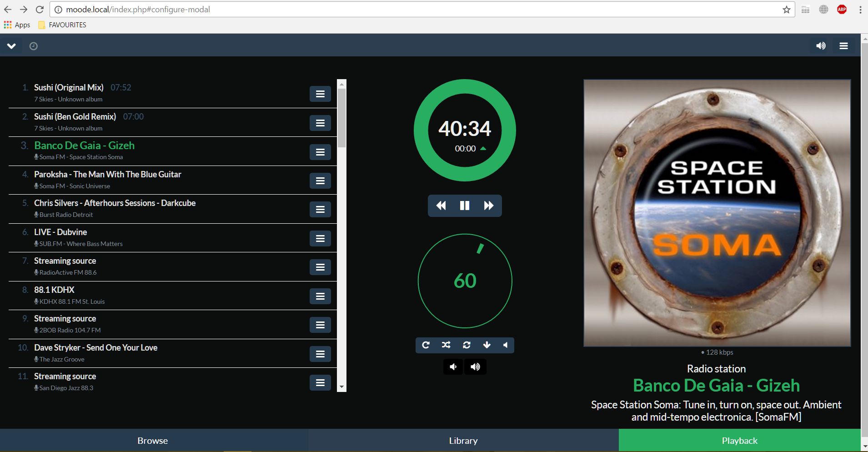This screenshot has height=452, width=868.
Task: Click the green Banco De Gaia - Gizeh playlist title
Action: click(x=85, y=146)
